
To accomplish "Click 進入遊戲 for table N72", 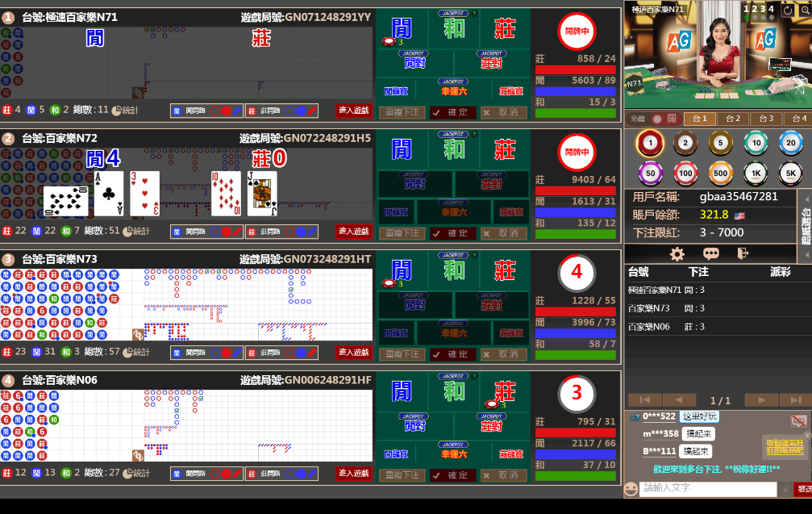I will click(x=353, y=232).
